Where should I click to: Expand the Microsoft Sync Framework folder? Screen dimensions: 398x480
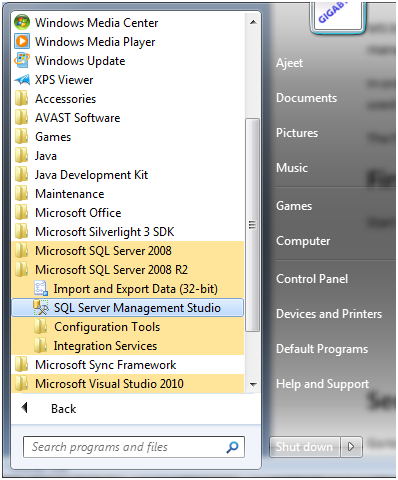pyautogui.click(x=128, y=365)
